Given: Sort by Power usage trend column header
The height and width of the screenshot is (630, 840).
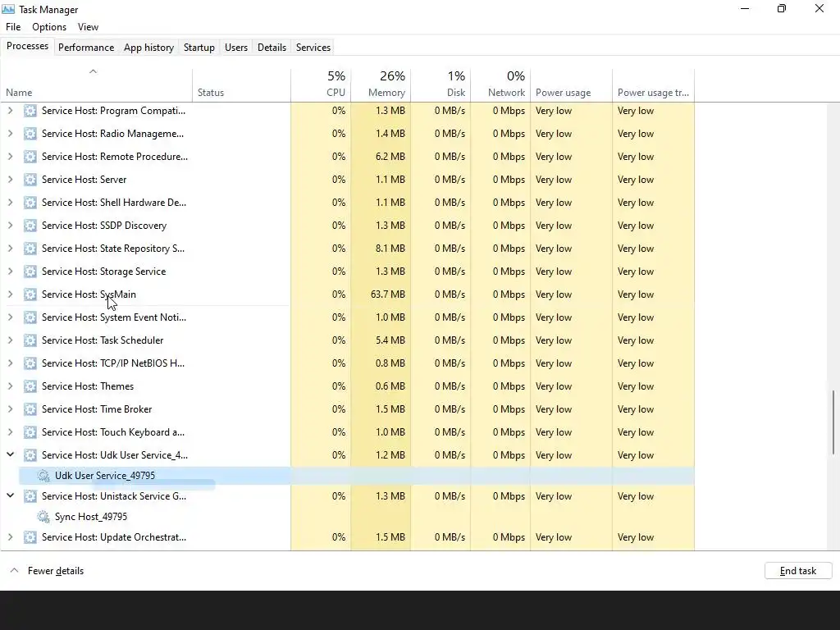Looking at the screenshot, I should (x=654, y=85).
